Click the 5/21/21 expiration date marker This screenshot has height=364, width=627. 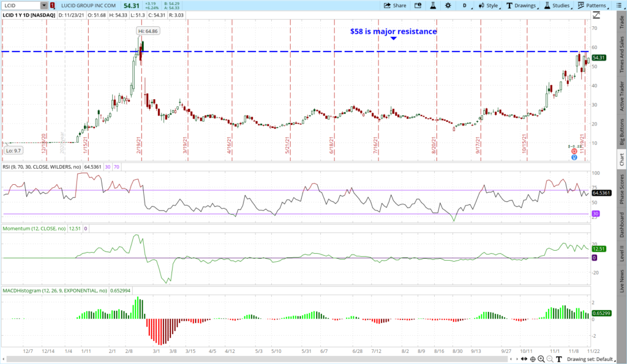(x=287, y=146)
